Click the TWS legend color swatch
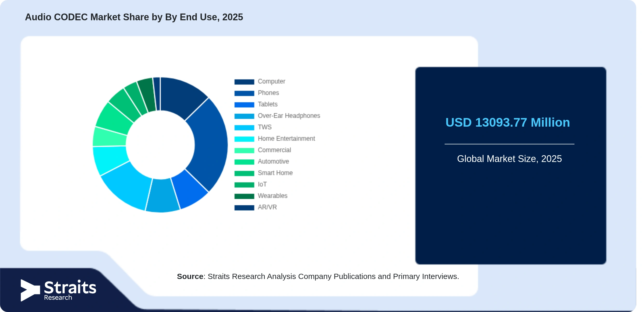 tap(244, 128)
